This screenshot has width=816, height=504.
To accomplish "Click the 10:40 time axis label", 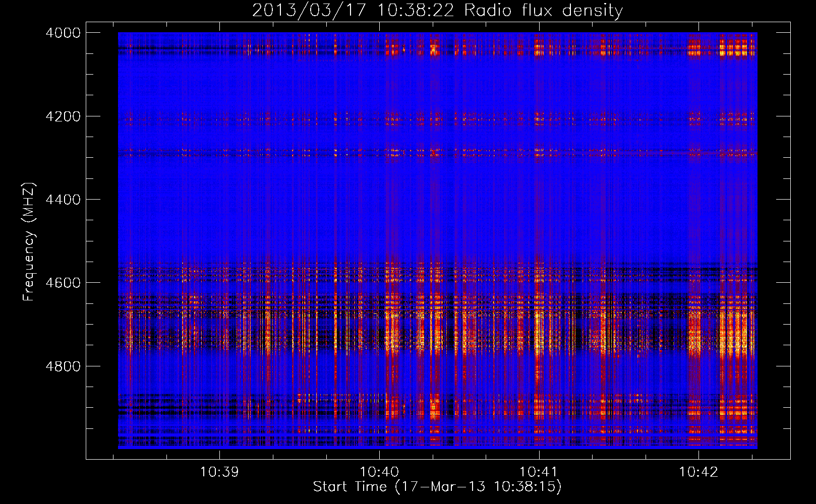I will (x=379, y=472).
